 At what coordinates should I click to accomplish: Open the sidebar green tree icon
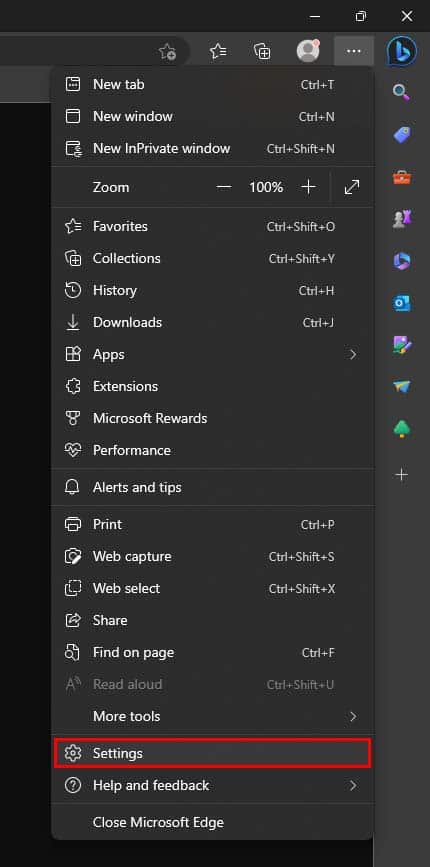pos(402,430)
